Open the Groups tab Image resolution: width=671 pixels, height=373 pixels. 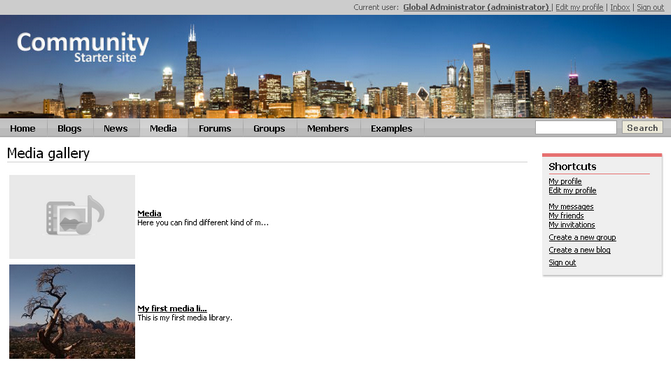269,128
